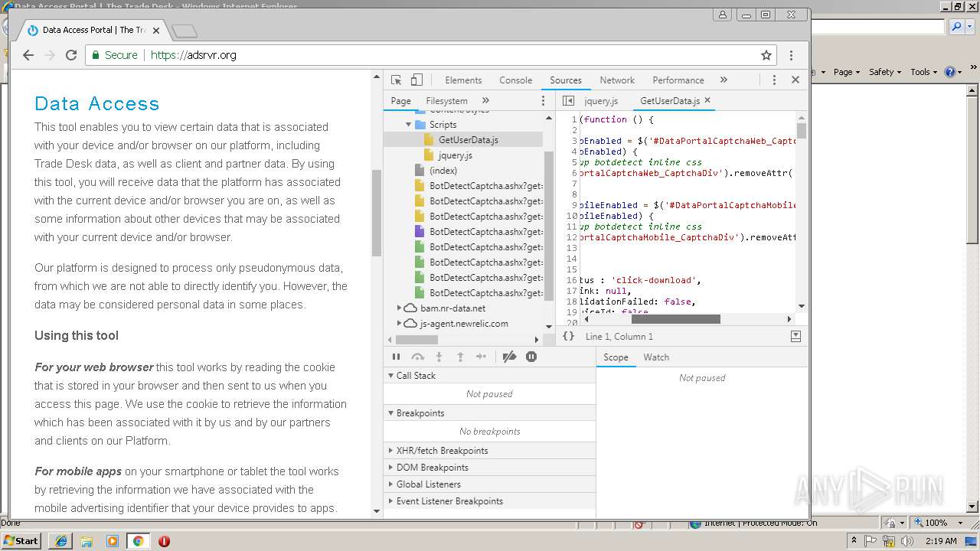This screenshot has height=551, width=980.
Task: Select the Filesystem navigator tab
Action: [x=446, y=100]
